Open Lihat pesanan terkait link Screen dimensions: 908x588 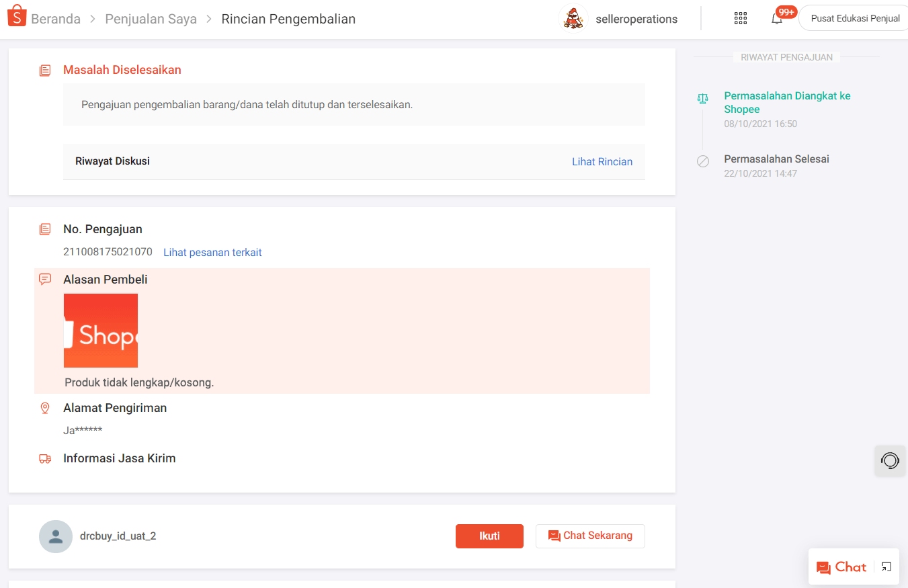pyautogui.click(x=212, y=252)
